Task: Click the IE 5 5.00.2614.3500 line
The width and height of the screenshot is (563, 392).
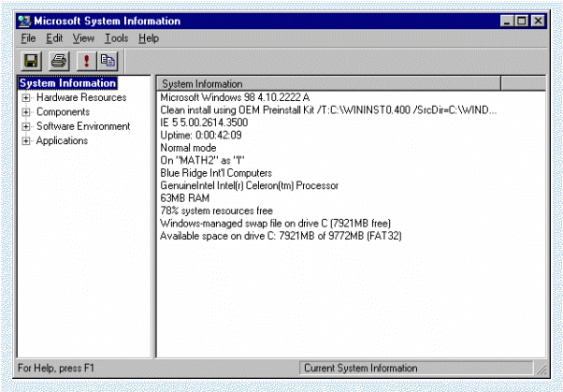Action: [x=204, y=123]
